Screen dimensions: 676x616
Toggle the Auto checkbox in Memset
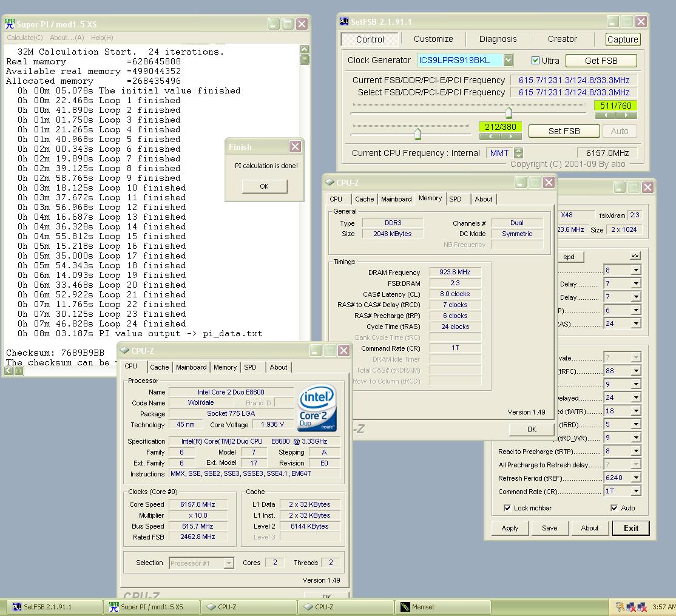point(614,508)
